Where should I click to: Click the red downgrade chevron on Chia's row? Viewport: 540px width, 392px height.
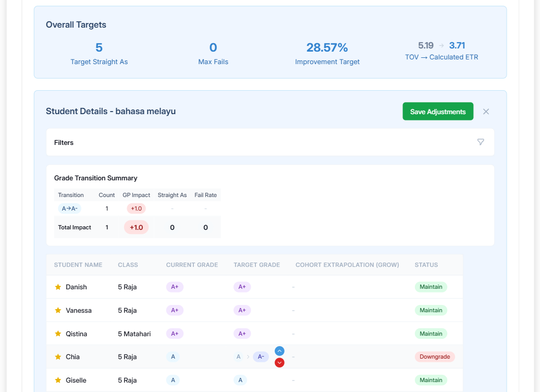pyautogui.click(x=279, y=362)
